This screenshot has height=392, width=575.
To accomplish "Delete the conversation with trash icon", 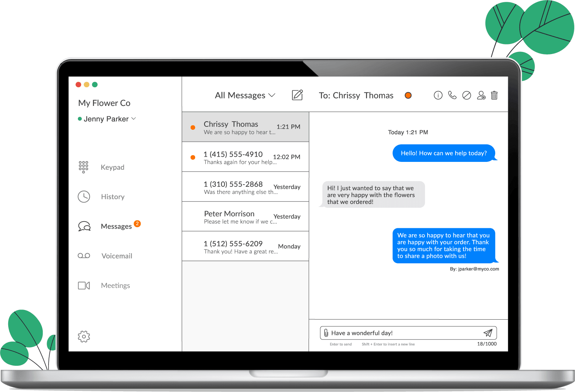I will pos(494,95).
